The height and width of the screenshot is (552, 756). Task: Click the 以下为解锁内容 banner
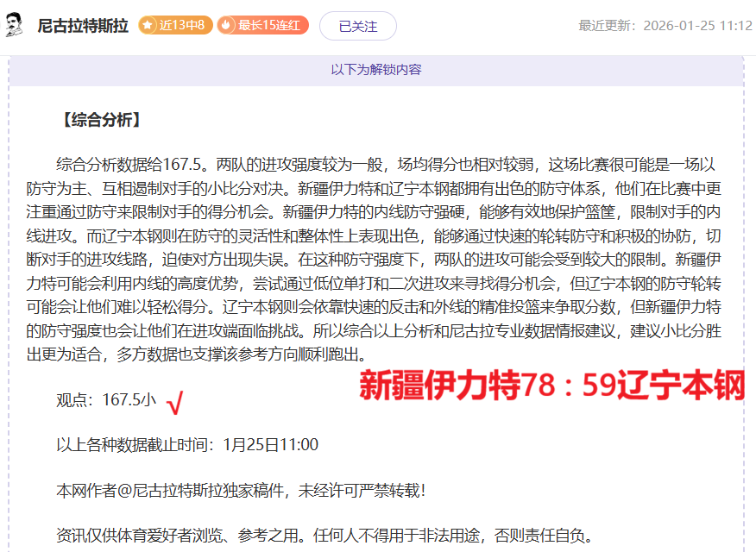point(376,70)
